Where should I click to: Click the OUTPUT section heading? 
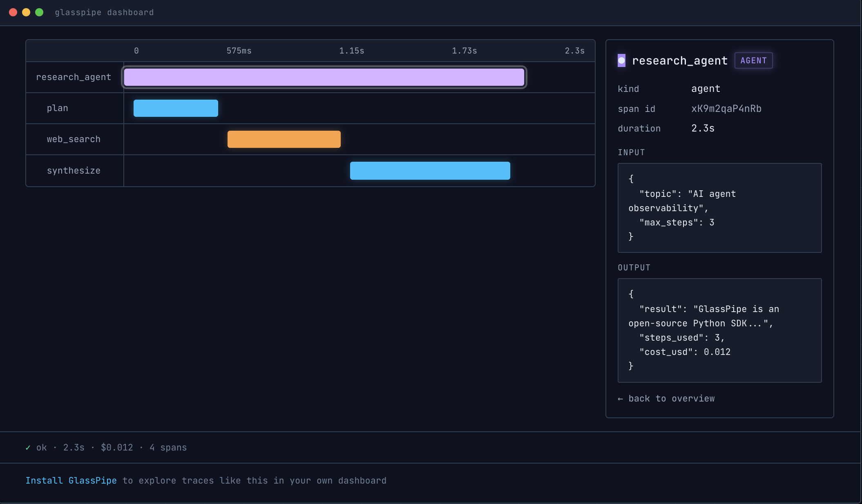click(x=634, y=268)
